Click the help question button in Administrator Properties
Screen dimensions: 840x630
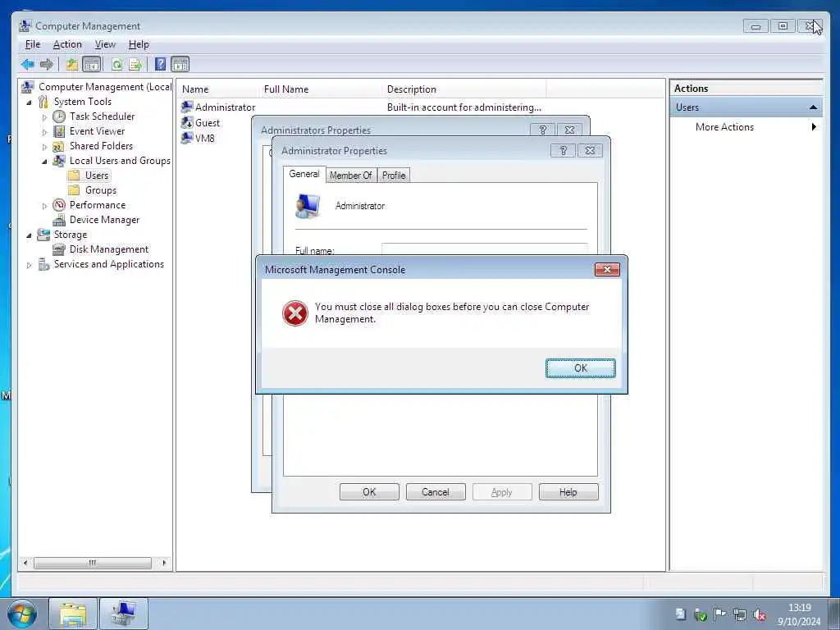[x=563, y=151]
